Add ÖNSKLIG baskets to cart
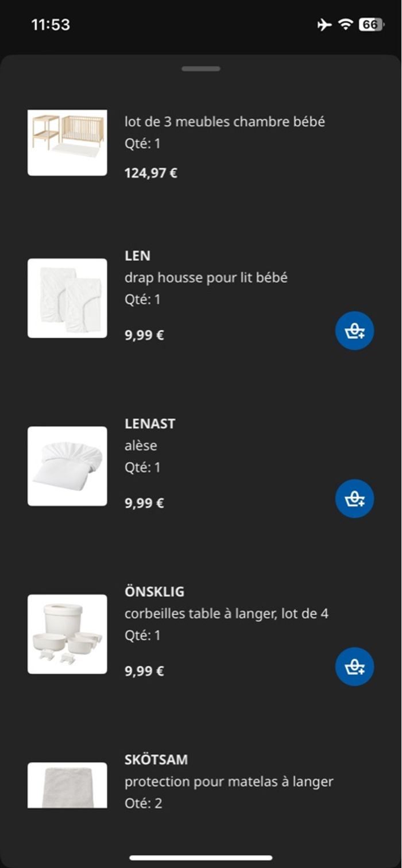The height and width of the screenshot is (868, 402). click(x=354, y=666)
